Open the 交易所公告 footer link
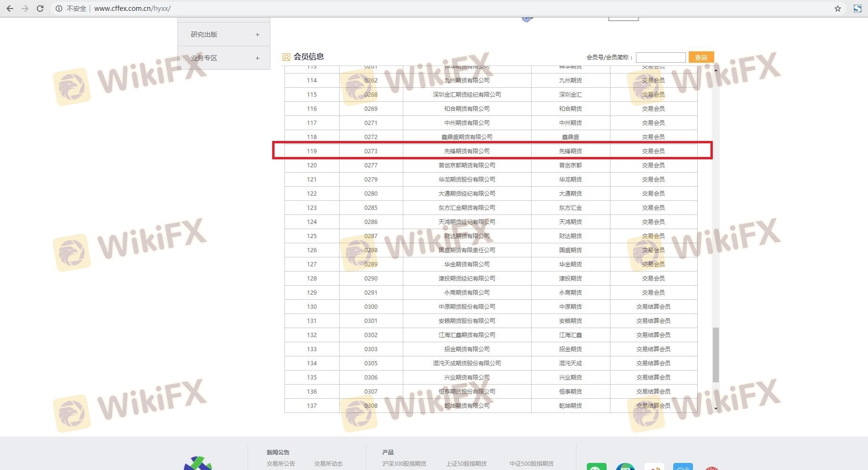This screenshot has width=868, height=470. [281, 463]
